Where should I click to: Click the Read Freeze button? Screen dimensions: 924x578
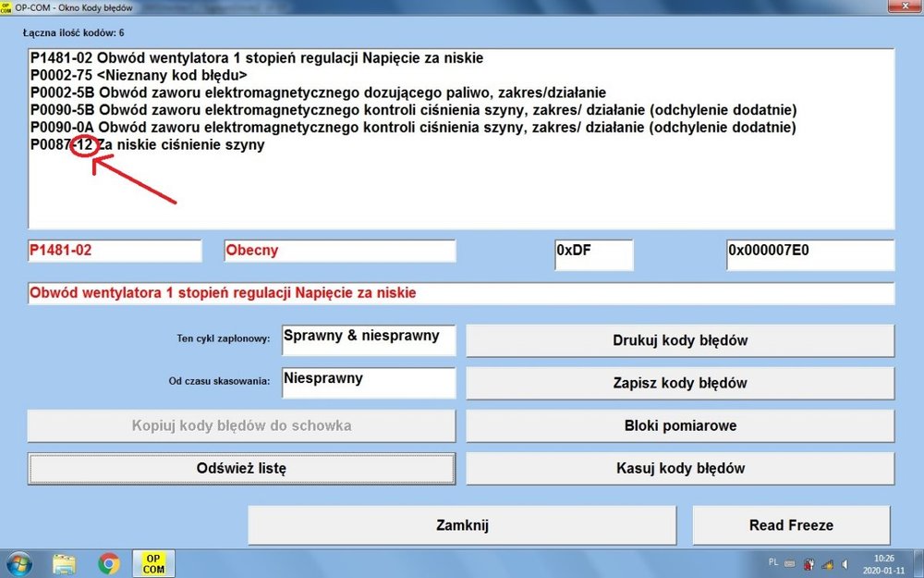click(791, 525)
